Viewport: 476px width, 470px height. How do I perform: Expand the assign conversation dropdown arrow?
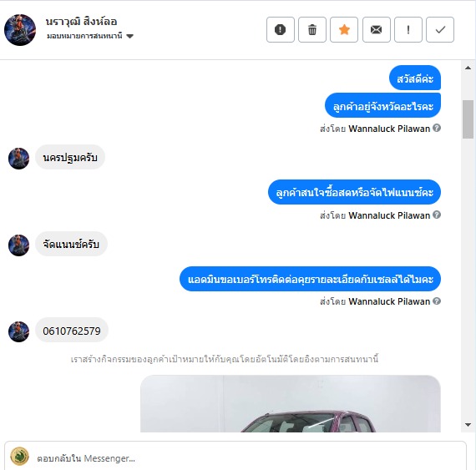tap(129, 37)
